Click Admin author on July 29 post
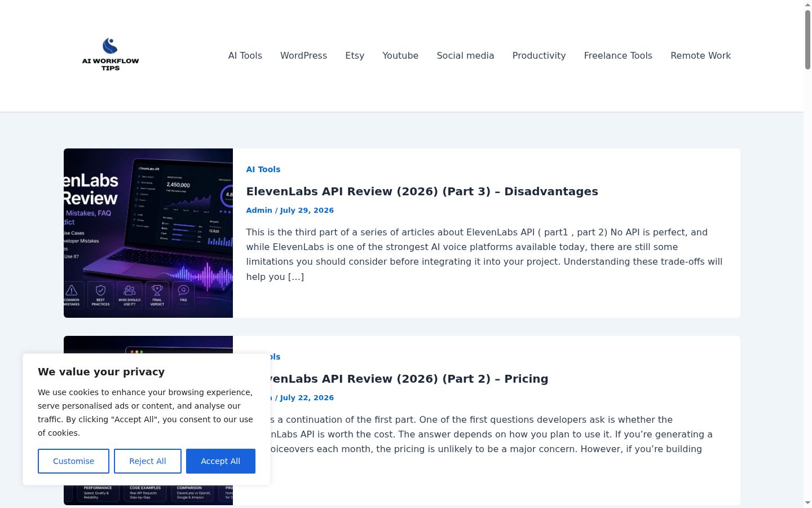Viewport: 812px width, 508px height. [259, 210]
